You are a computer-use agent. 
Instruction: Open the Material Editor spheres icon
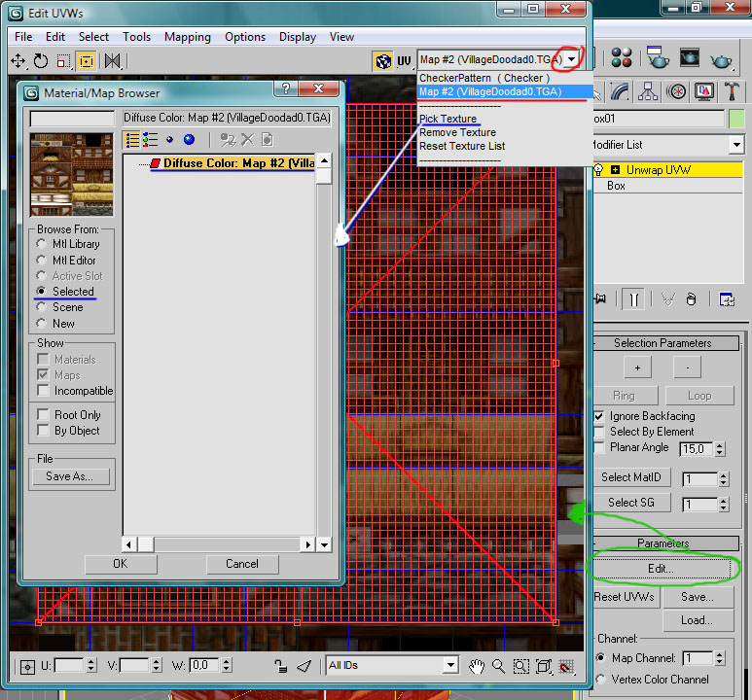[622, 57]
